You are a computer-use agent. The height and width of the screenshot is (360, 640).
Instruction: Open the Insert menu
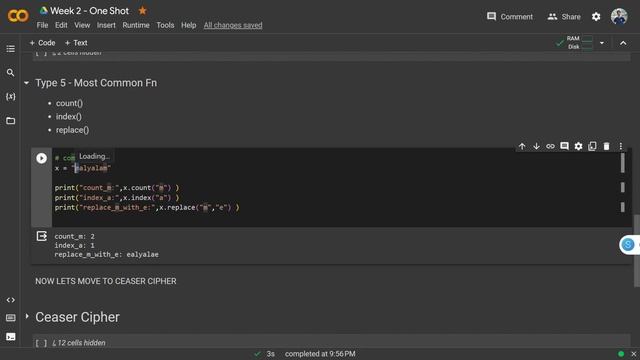(106, 25)
